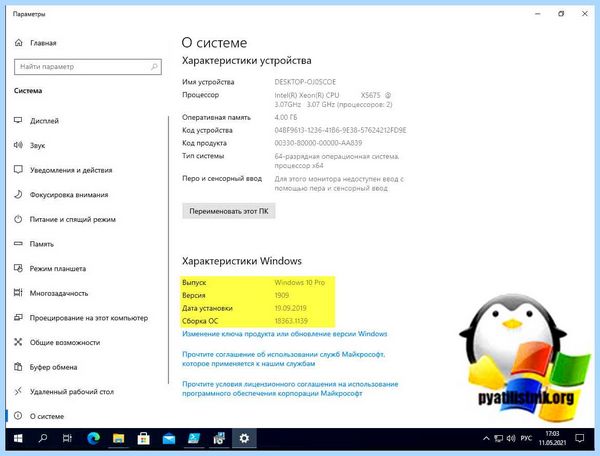Select the edition Windows 10 Pro
Viewport: 600px width, 456px height.
[300, 282]
